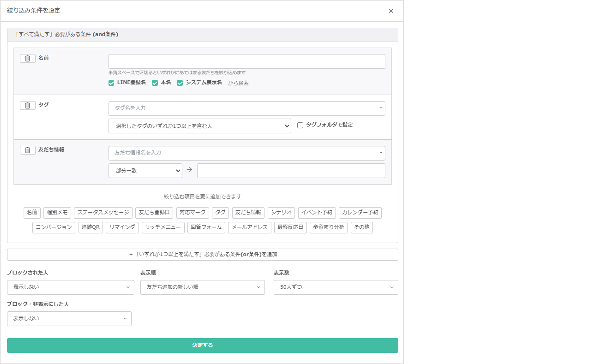The height and width of the screenshot is (364, 603).
Task: Add the 個別メモ filter item
Action: tap(57, 213)
